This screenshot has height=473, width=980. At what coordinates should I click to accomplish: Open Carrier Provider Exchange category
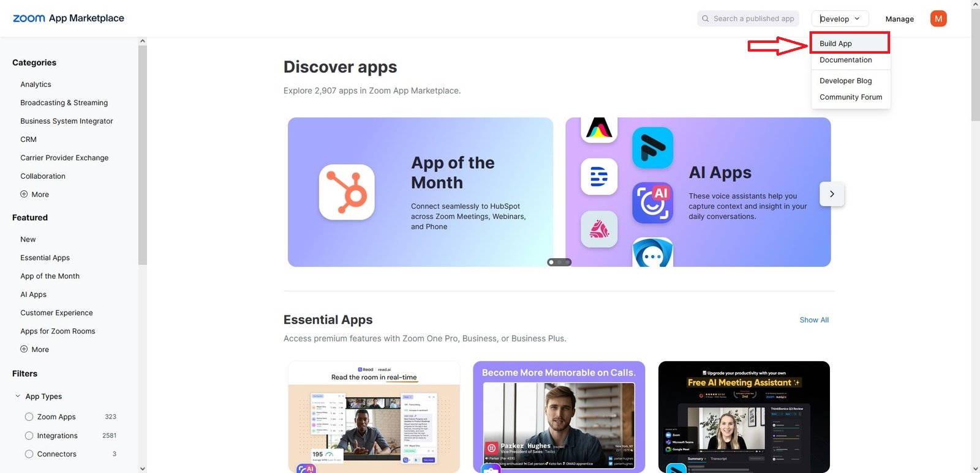[64, 158]
